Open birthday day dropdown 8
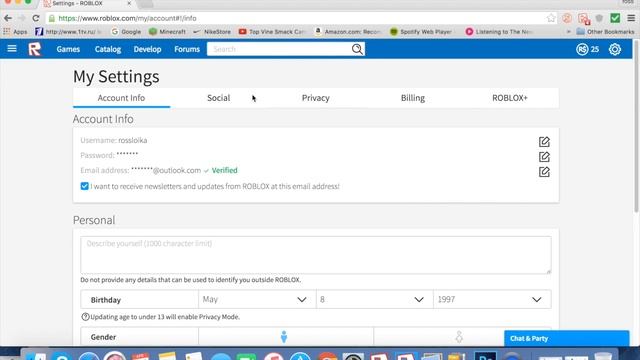The height and width of the screenshot is (360, 640). (x=375, y=299)
